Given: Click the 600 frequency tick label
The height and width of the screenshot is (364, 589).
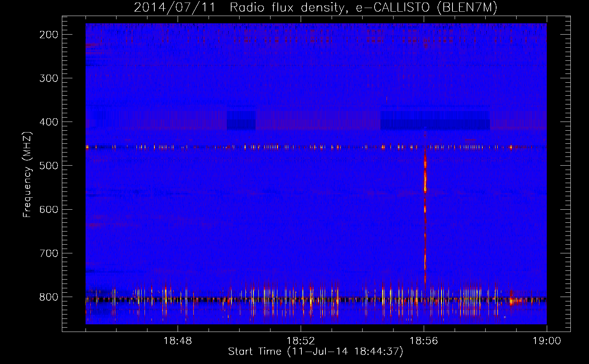Looking at the screenshot, I should tap(49, 209).
